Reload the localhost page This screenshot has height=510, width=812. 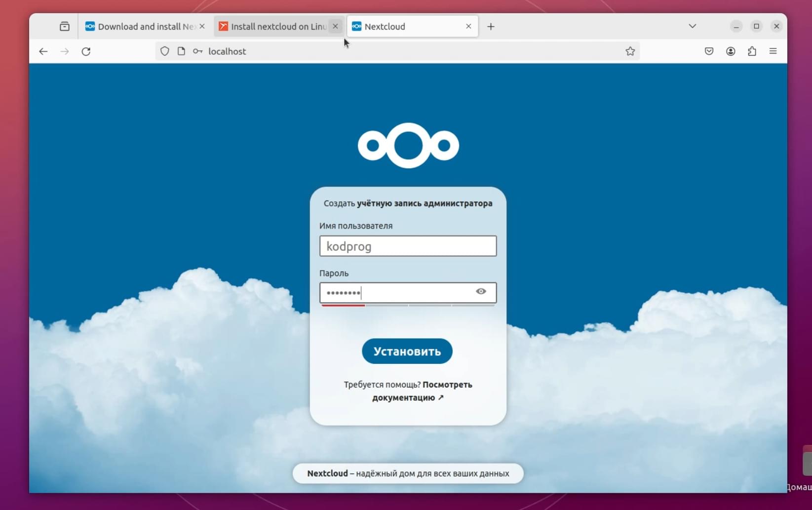tap(86, 51)
